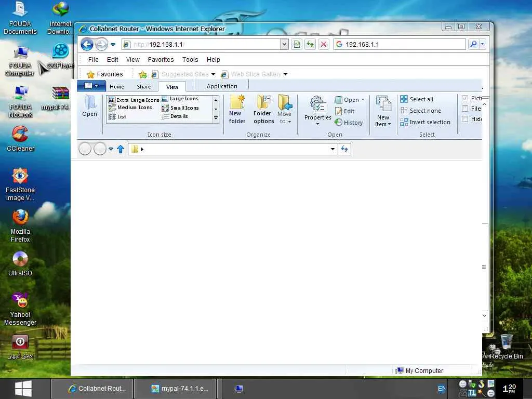This screenshot has height=399, width=532.
Task: Switch to the Home ribbon tab
Action: tap(117, 87)
